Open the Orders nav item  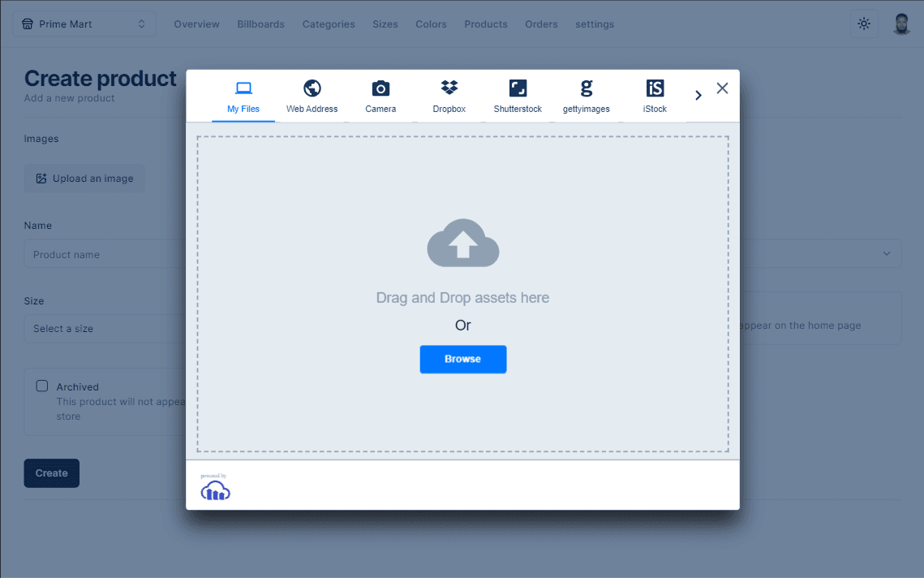tap(541, 24)
